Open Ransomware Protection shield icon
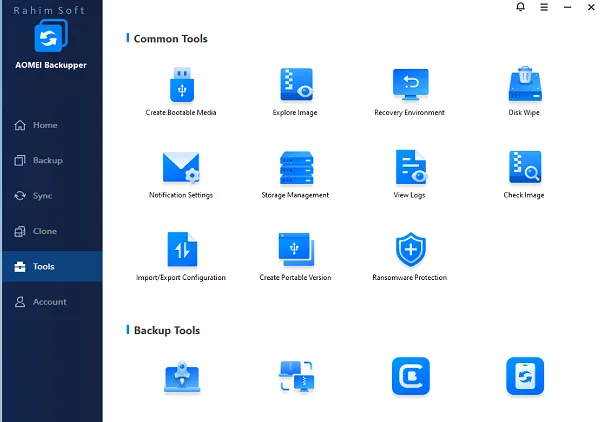600x422 pixels. (411, 249)
